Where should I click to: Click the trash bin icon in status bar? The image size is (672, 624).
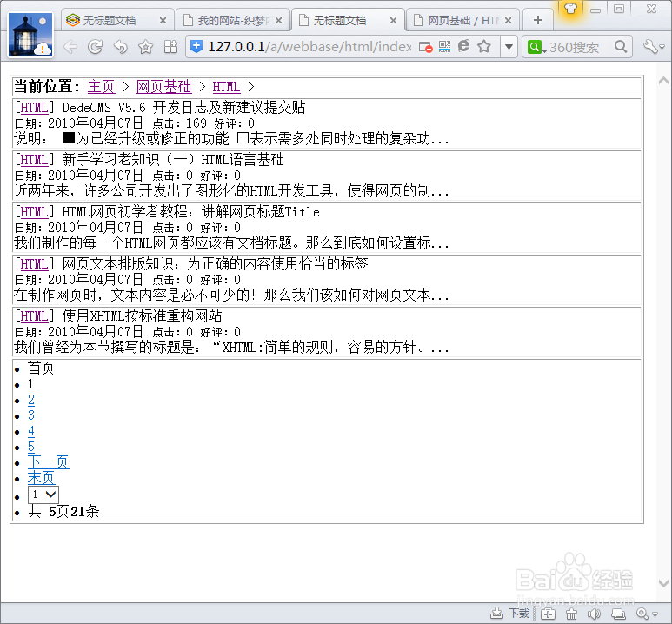[x=572, y=614]
